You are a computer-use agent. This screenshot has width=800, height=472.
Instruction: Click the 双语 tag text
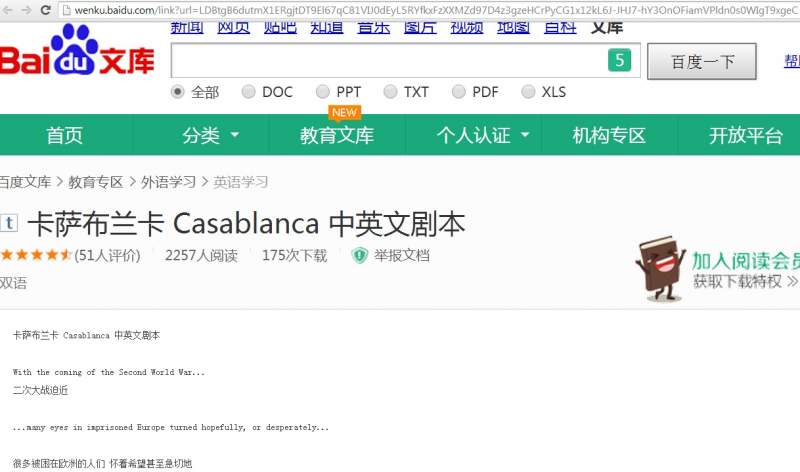coord(13,283)
